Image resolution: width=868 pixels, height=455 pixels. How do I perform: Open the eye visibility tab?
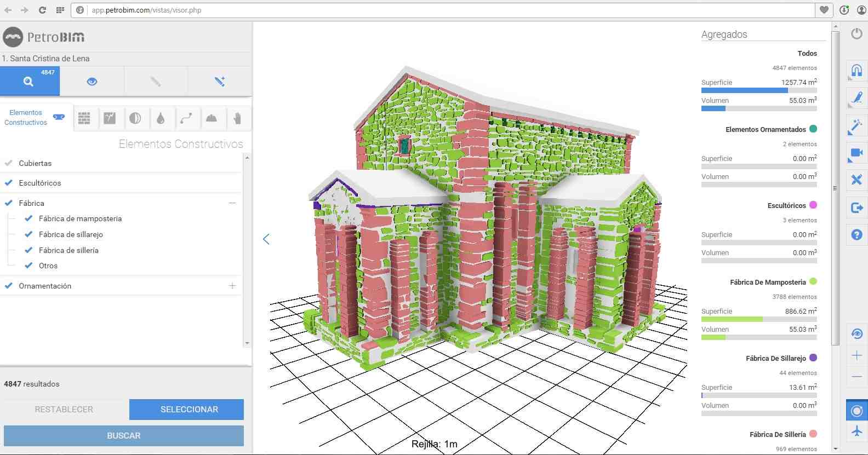(x=92, y=82)
